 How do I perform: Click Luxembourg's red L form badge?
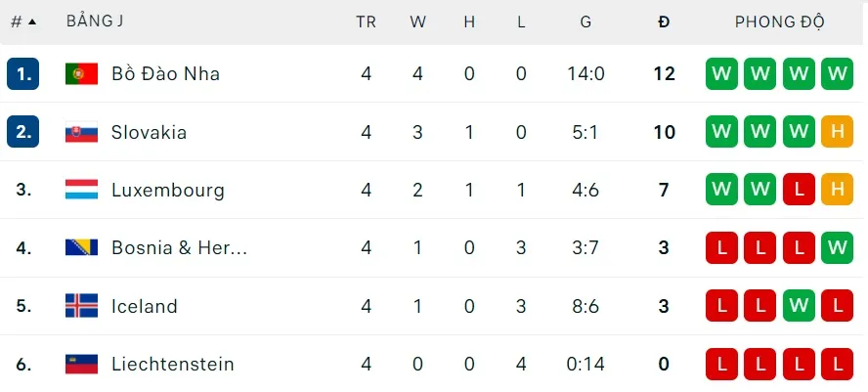click(x=800, y=190)
